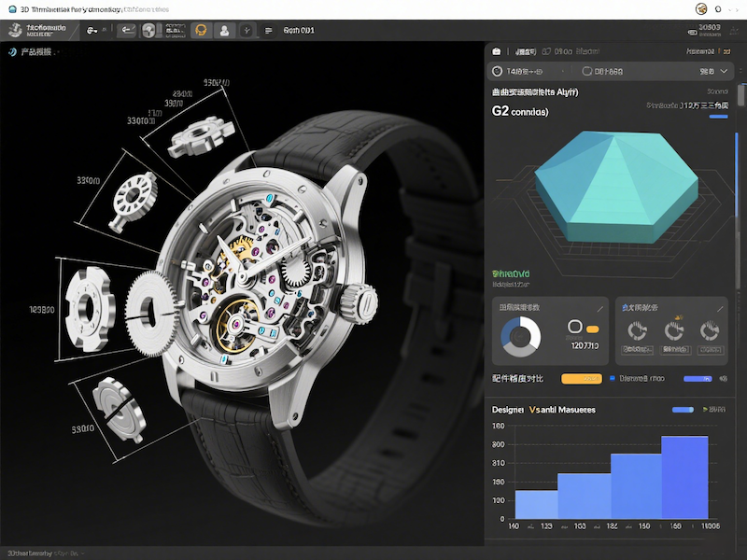Click the key-shaped icon in the toolbar
Screen dimensions: 747x560
tap(92, 30)
